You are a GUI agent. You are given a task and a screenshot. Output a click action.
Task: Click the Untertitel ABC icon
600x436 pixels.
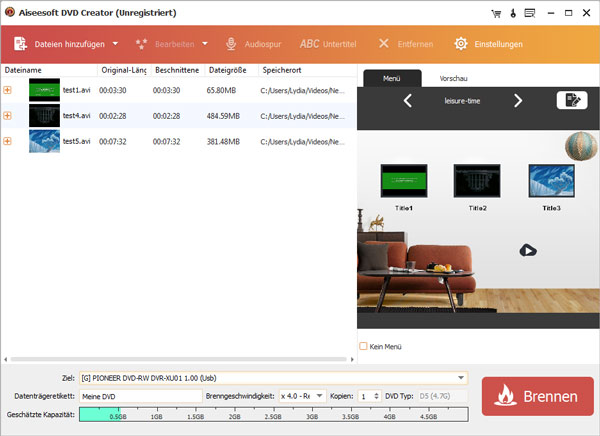[x=310, y=44]
